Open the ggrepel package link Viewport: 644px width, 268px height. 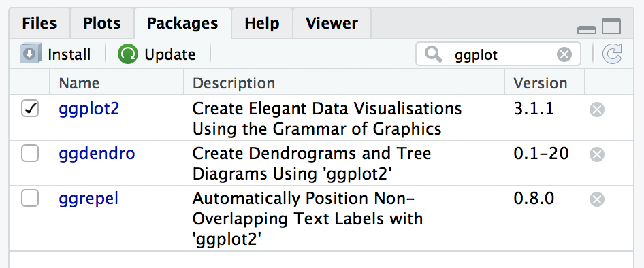[88, 199]
